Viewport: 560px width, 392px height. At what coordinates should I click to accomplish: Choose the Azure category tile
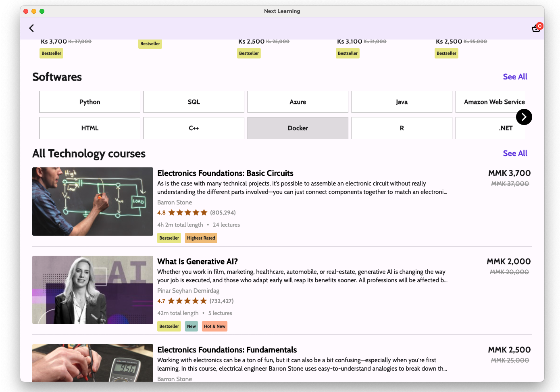pos(298,102)
